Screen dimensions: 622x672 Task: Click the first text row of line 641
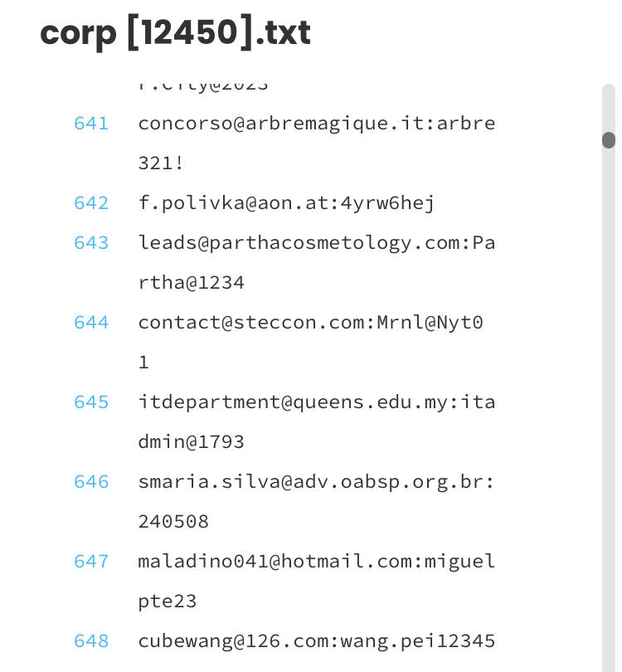tap(316, 124)
